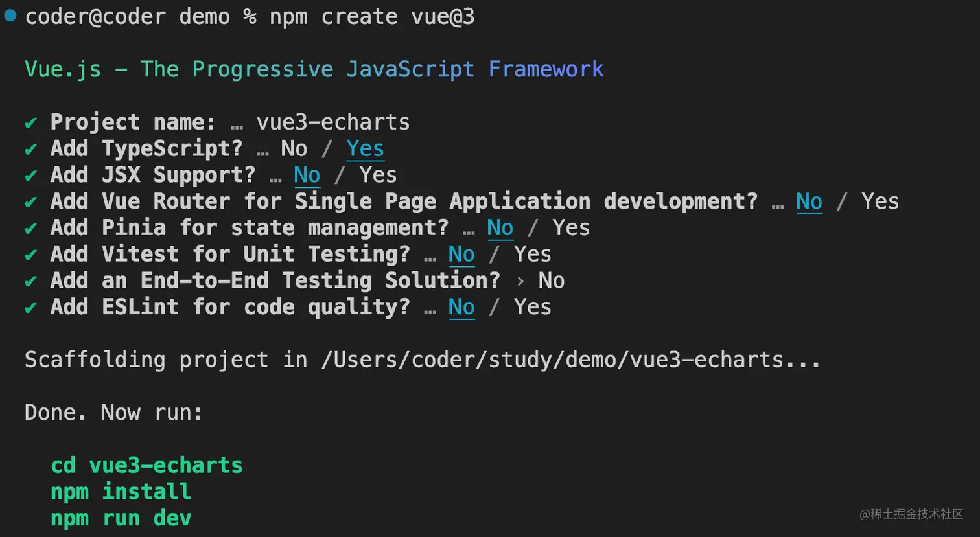This screenshot has width=980, height=537.
Task: Select underlined 'Yes' on Add TypeScript line
Action: 365,149
